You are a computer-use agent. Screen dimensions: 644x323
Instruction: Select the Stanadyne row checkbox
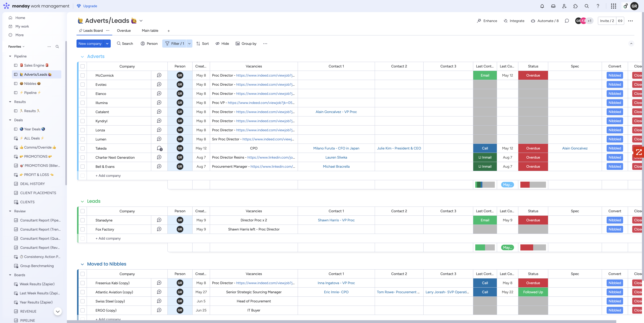[82, 220]
